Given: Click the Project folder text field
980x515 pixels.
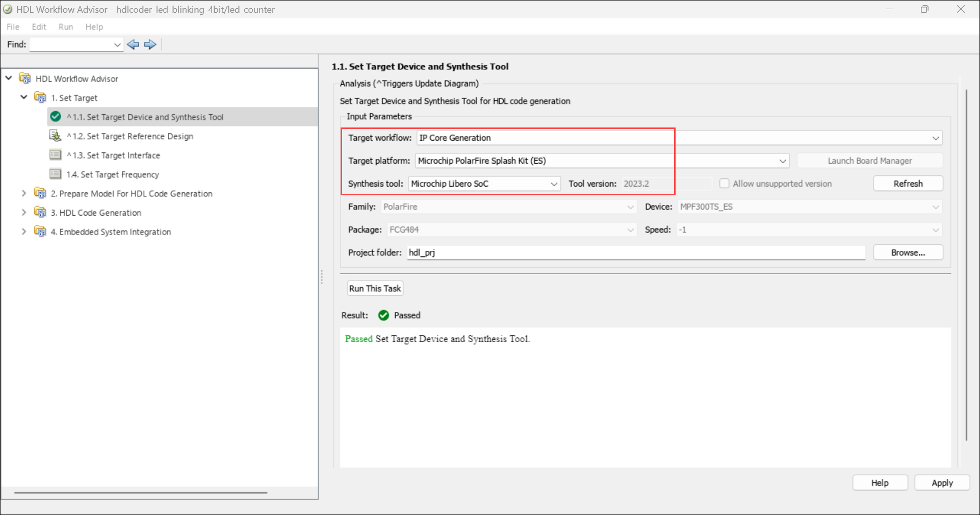Looking at the screenshot, I should (x=635, y=252).
